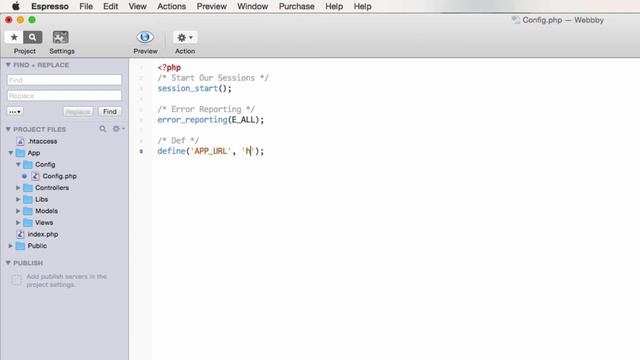This screenshot has height=360, width=640.
Task: Click the <?php opening tag
Action: coord(169,68)
